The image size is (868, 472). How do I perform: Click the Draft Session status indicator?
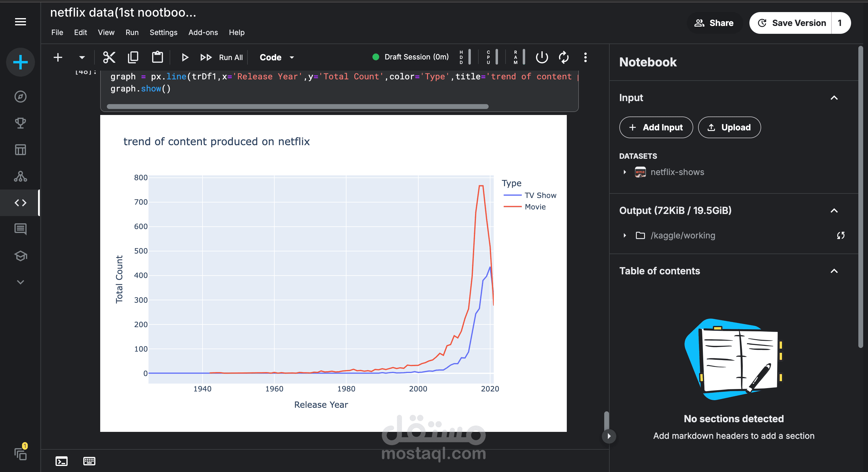click(x=410, y=57)
